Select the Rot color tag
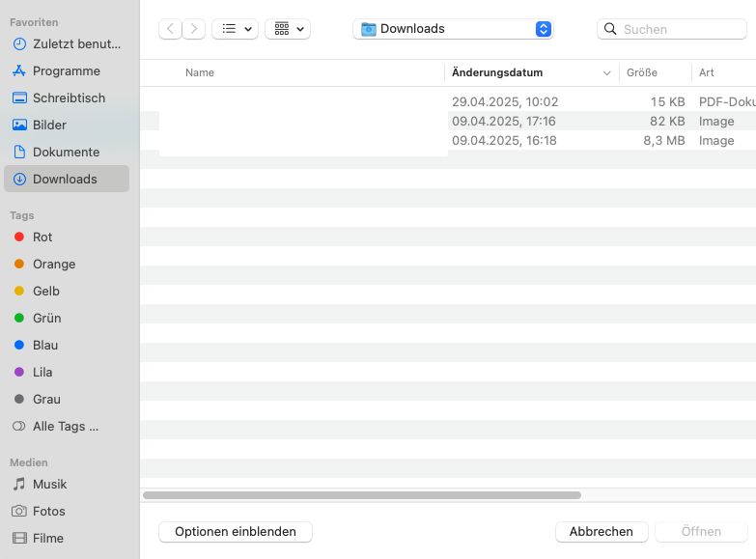 (42, 237)
